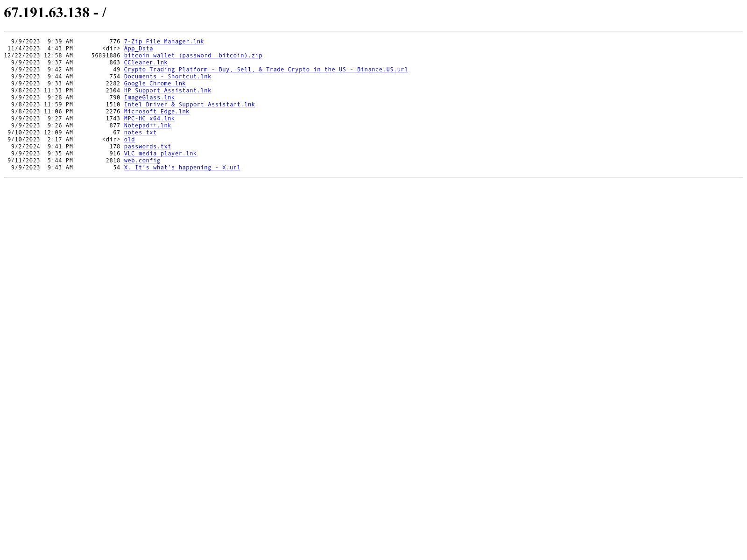Click the <dir> label beside old
Viewport: 747px width, 560px height.
tap(111, 140)
